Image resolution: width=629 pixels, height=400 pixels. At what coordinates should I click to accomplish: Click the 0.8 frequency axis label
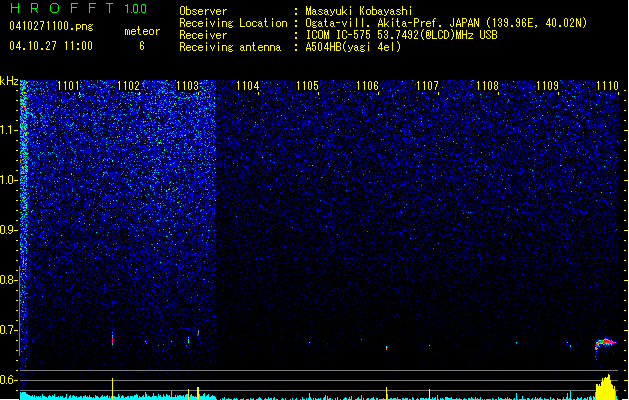8,280
